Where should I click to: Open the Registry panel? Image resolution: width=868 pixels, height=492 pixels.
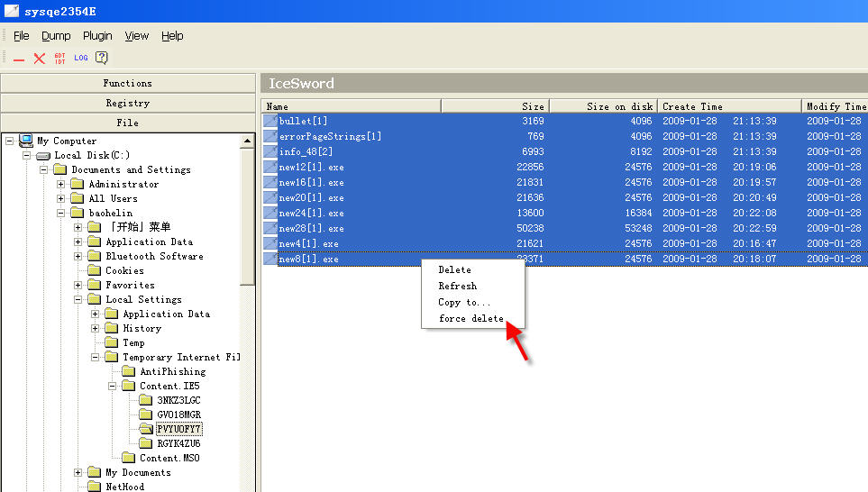pos(127,103)
